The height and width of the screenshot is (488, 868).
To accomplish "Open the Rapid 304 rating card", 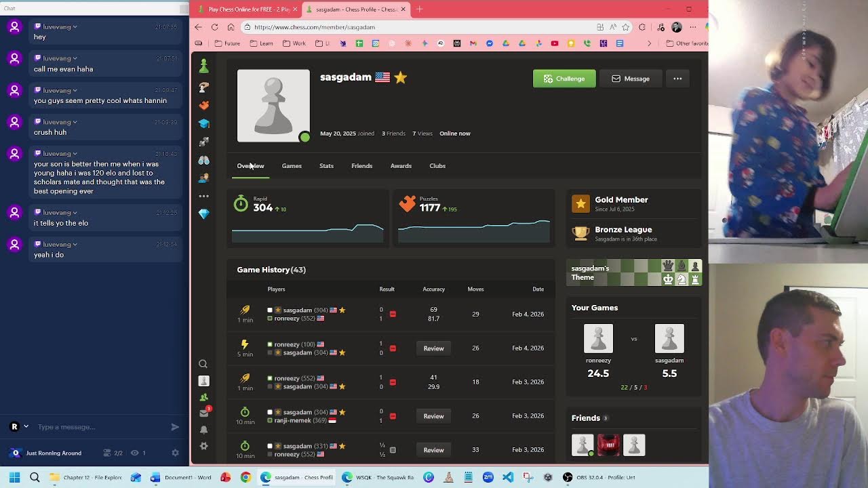I will click(x=307, y=218).
